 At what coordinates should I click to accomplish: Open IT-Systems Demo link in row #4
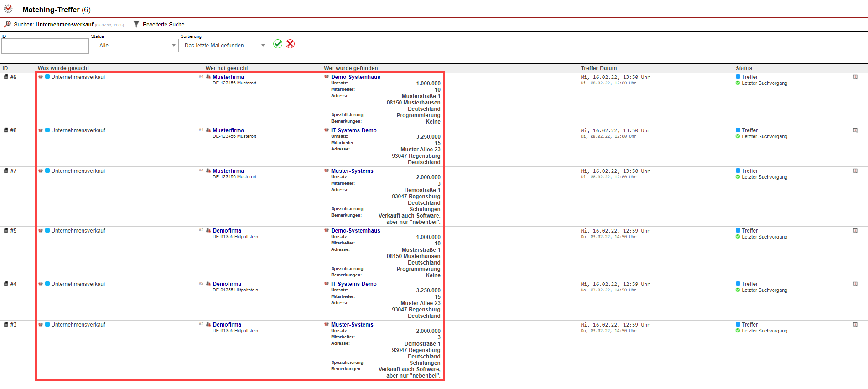pyautogui.click(x=353, y=284)
